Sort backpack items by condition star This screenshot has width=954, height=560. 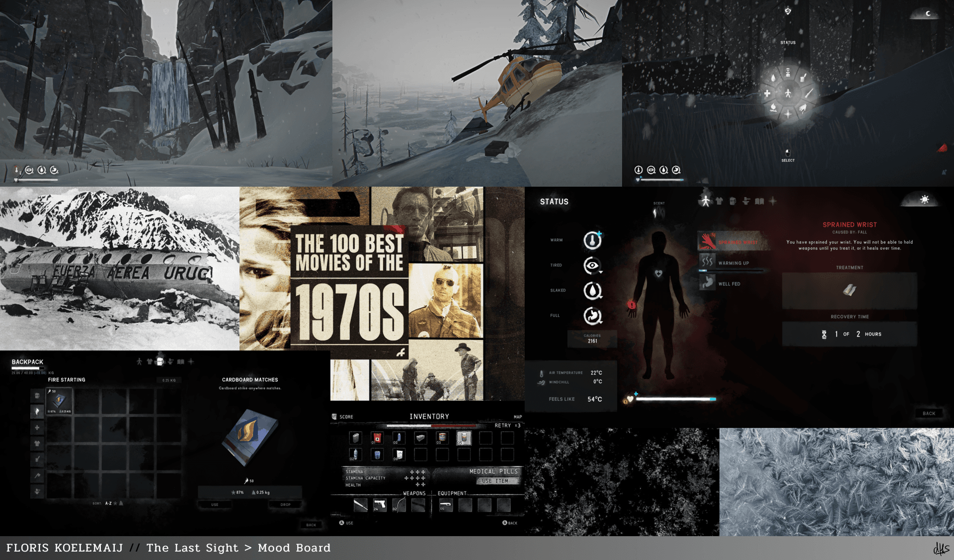coord(115,503)
